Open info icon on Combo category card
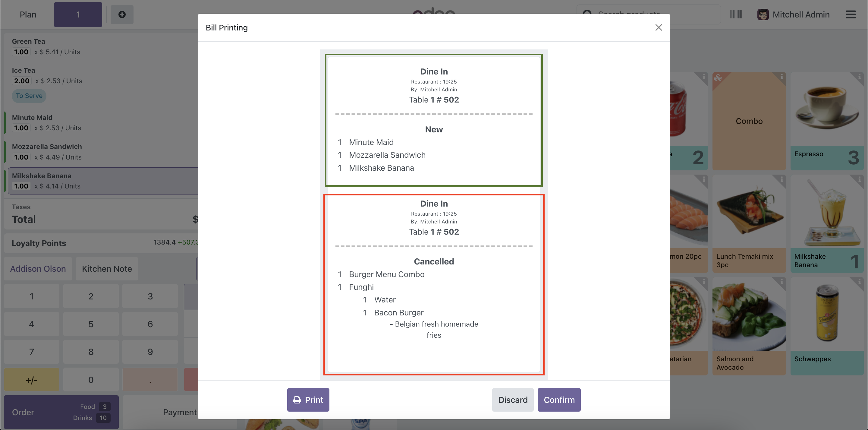868x430 pixels. [x=782, y=77]
